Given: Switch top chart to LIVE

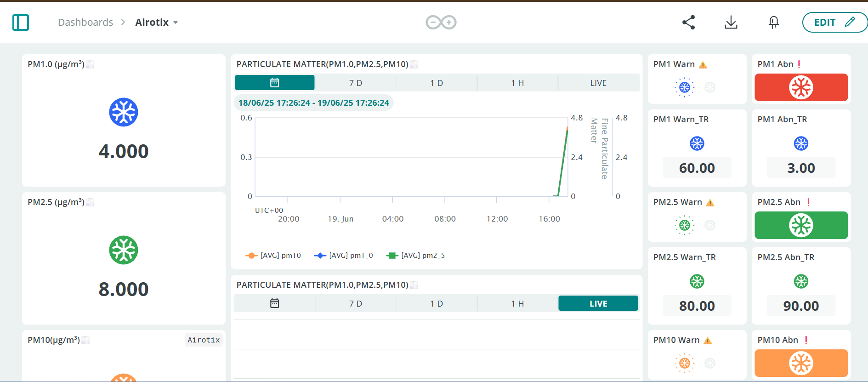Looking at the screenshot, I should click(x=598, y=83).
